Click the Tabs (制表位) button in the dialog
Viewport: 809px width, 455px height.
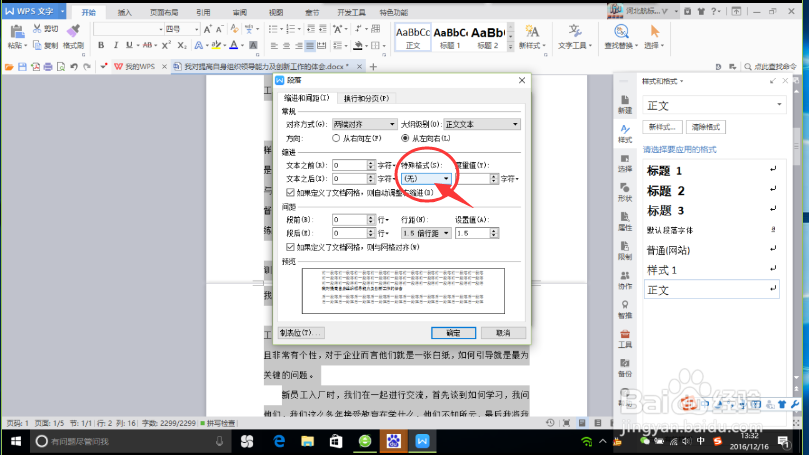[x=301, y=333]
